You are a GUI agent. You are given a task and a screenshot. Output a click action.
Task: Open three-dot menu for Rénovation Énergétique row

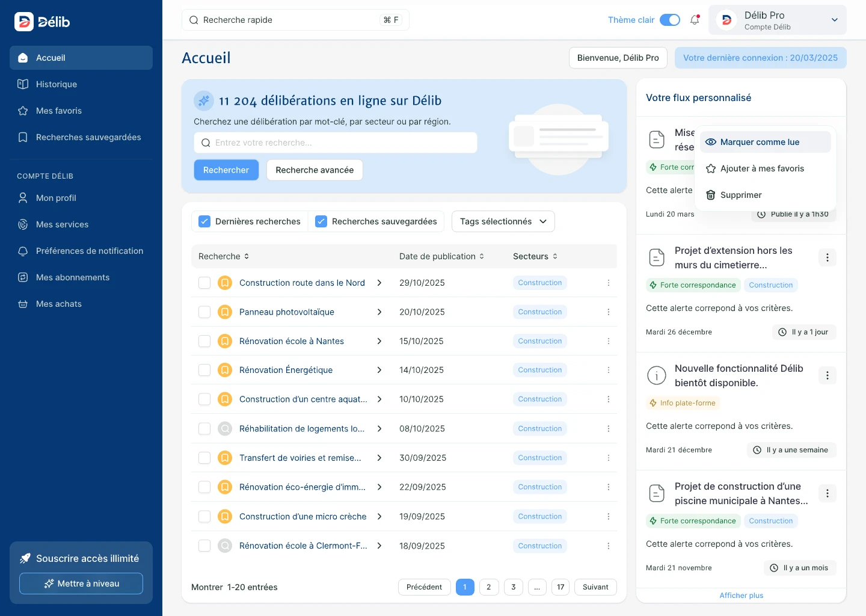[x=609, y=370]
